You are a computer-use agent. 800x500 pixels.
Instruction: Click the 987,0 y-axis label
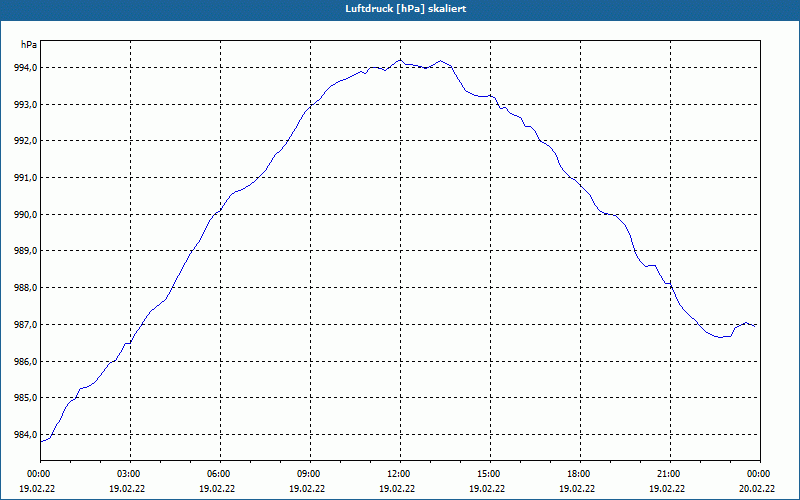[27, 324]
